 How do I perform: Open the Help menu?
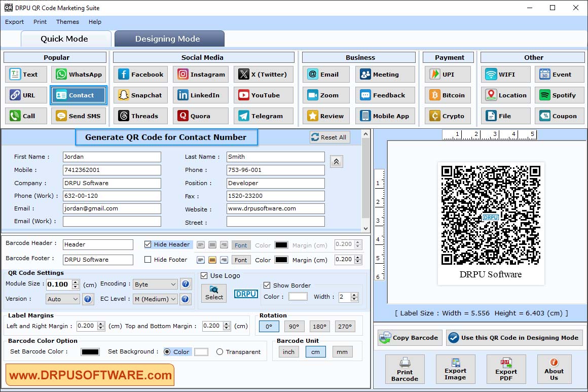[x=95, y=22]
